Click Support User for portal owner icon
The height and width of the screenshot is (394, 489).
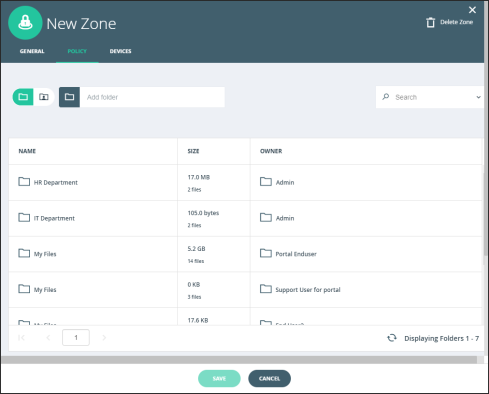click(x=266, y=289)
